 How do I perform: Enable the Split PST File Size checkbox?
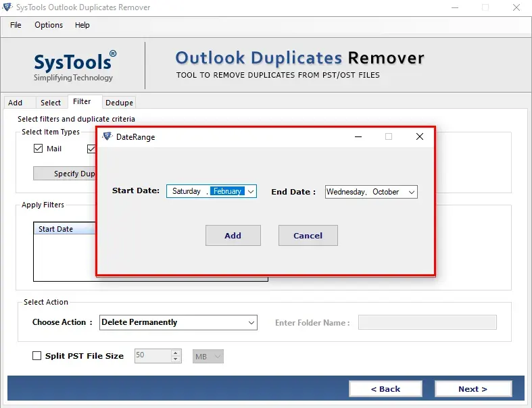click(37, 355)
